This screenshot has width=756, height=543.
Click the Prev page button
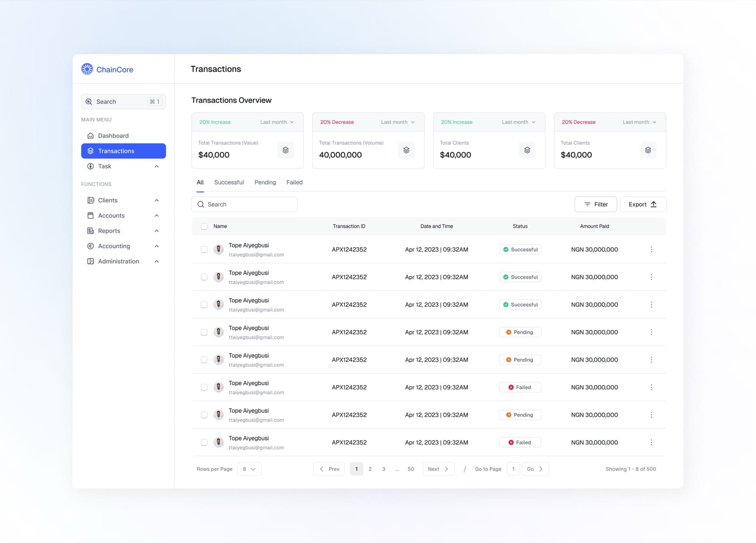329,469
